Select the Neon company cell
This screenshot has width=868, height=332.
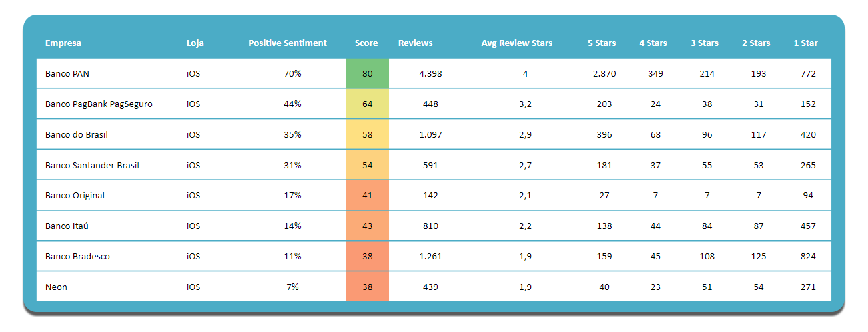[56, 287]
